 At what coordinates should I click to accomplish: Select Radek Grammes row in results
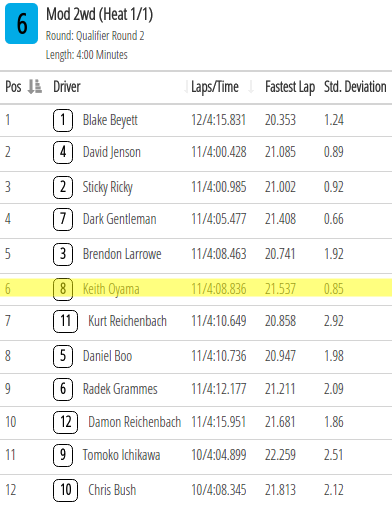pyautogui.click(x=196, y=389)
